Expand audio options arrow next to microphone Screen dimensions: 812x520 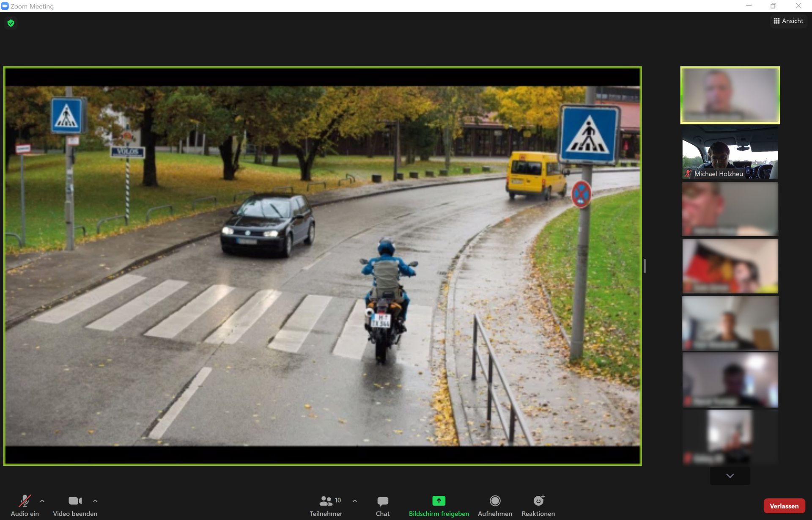42,501
